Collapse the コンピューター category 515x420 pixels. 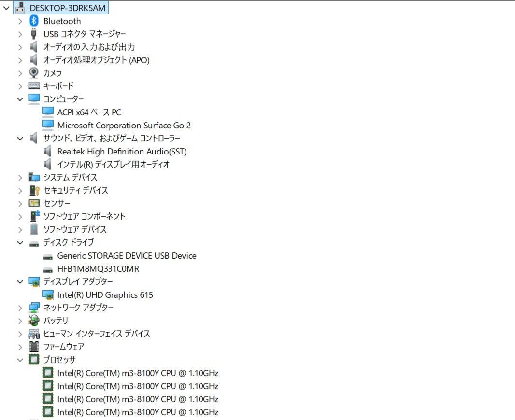(20, 99)
